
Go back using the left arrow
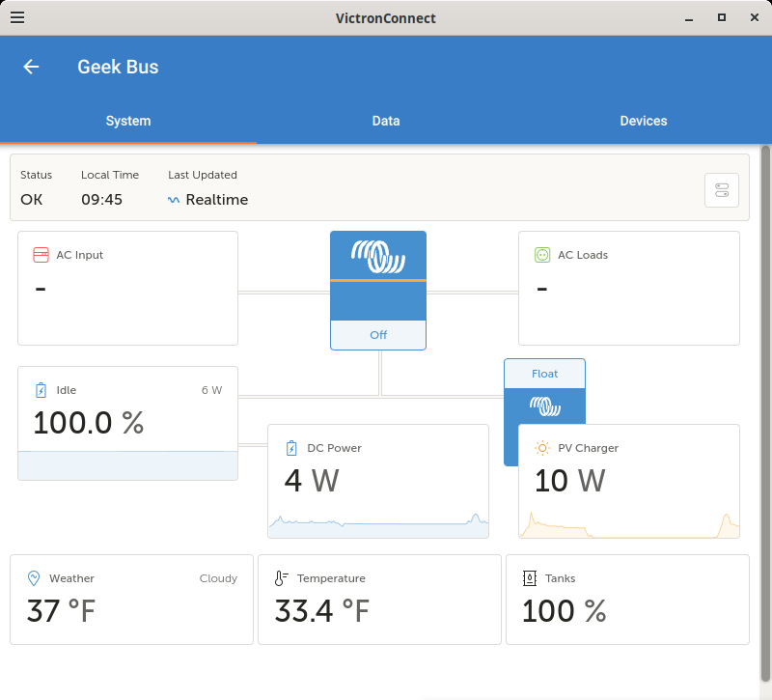click(x=31, y=67)
